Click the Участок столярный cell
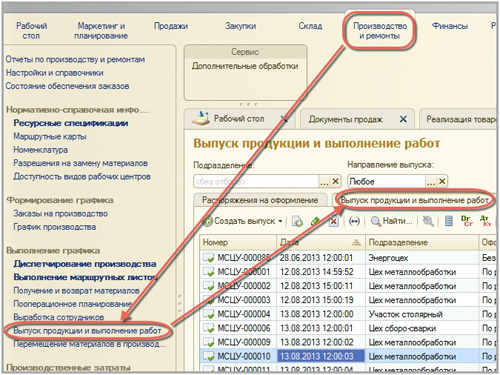 coord(422,314)
